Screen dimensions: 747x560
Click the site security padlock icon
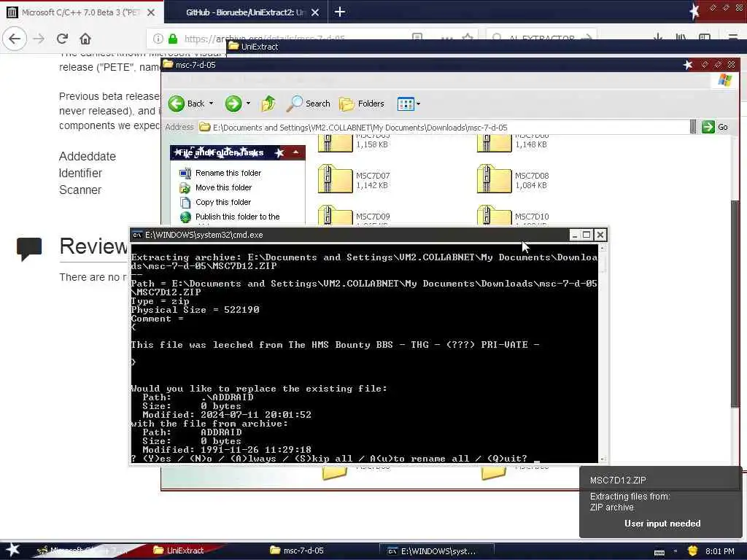click(x=174, y=39)
